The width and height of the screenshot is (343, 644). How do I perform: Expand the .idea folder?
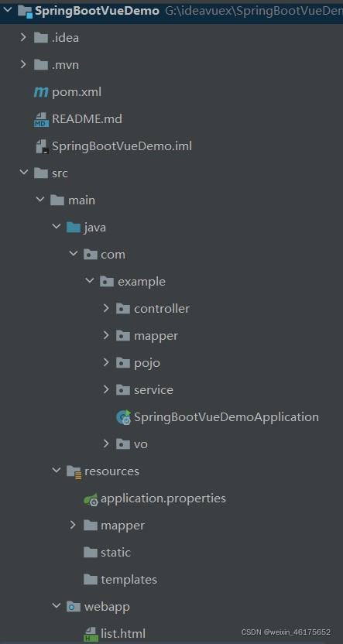point(23,38)
